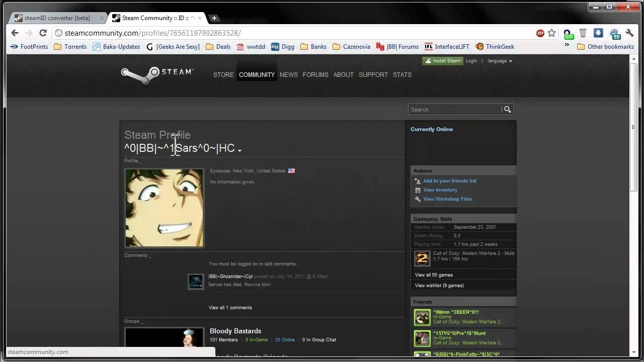644x362 pixels.
Task: Bookmark page with the star icon
Action: click(x=552, y=33)
